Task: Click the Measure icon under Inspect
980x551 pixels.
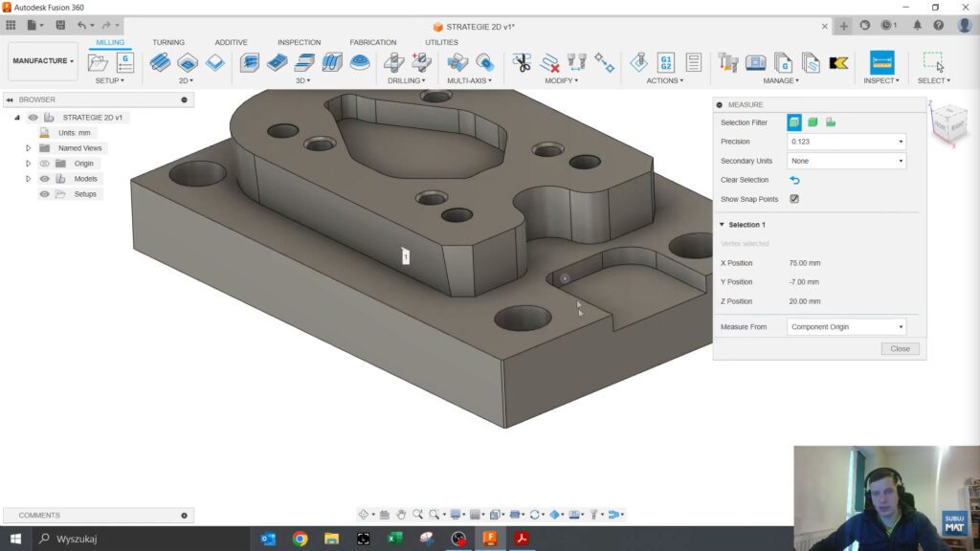Action: pos(881,63)
